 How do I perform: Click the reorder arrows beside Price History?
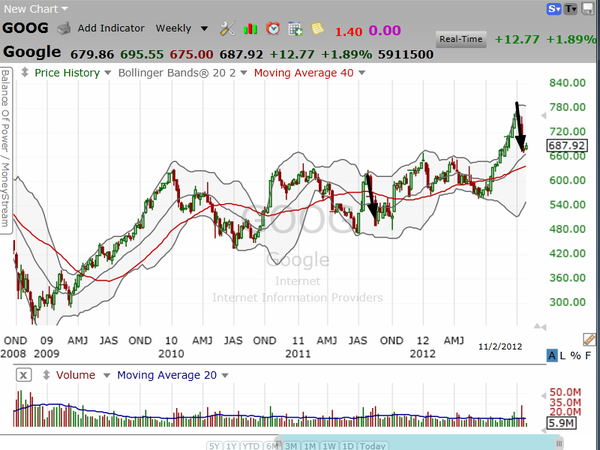(x=24, y=72)
